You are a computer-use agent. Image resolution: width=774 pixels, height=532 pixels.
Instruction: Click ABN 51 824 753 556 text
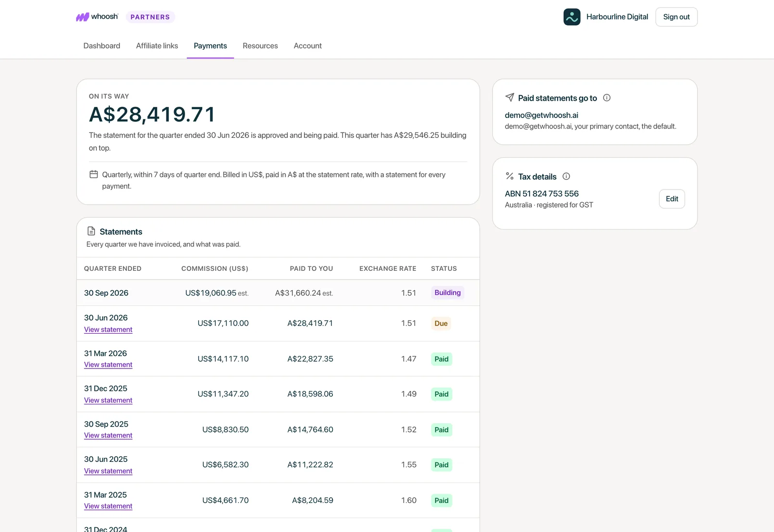pyautogui.click(x=542, y=193)
